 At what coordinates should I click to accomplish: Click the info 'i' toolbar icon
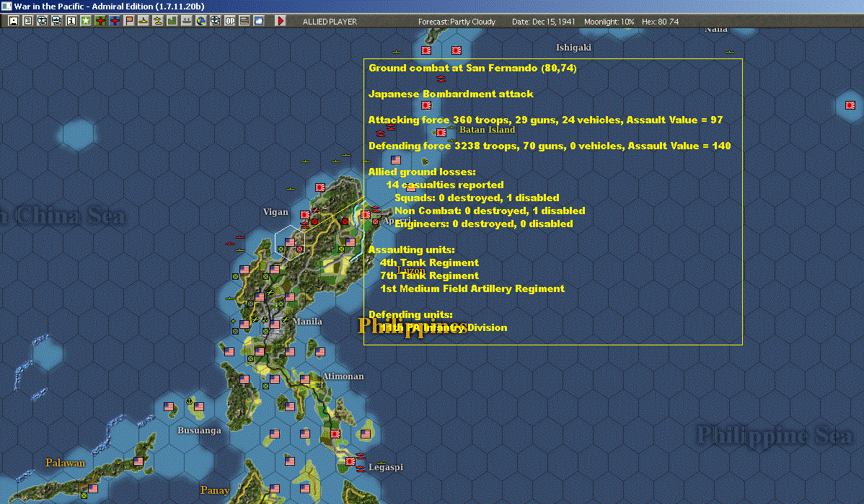71,20
